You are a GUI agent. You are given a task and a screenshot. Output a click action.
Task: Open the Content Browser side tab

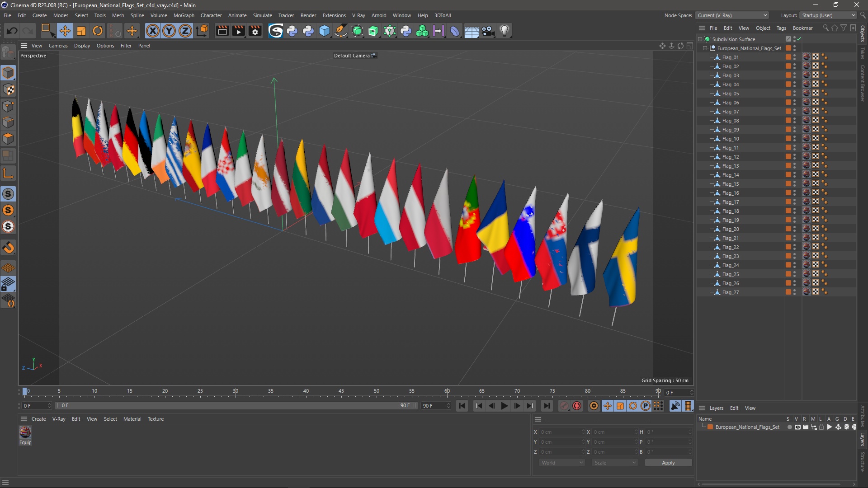tap(863, 83)
